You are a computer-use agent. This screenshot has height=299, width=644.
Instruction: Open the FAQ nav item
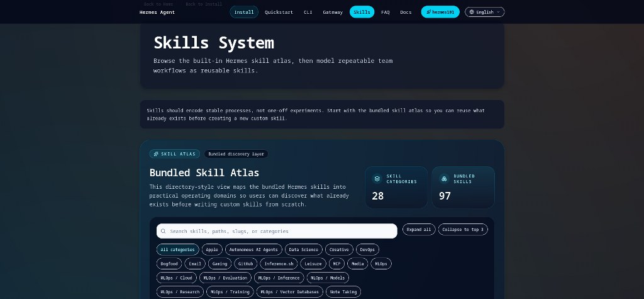[386, 12]
